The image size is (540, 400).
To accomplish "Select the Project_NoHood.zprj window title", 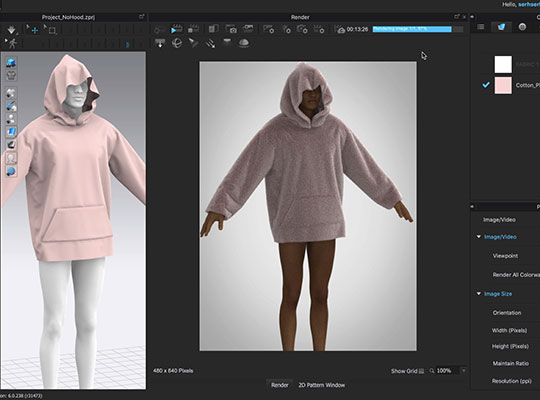I will (x=69, y=17).
